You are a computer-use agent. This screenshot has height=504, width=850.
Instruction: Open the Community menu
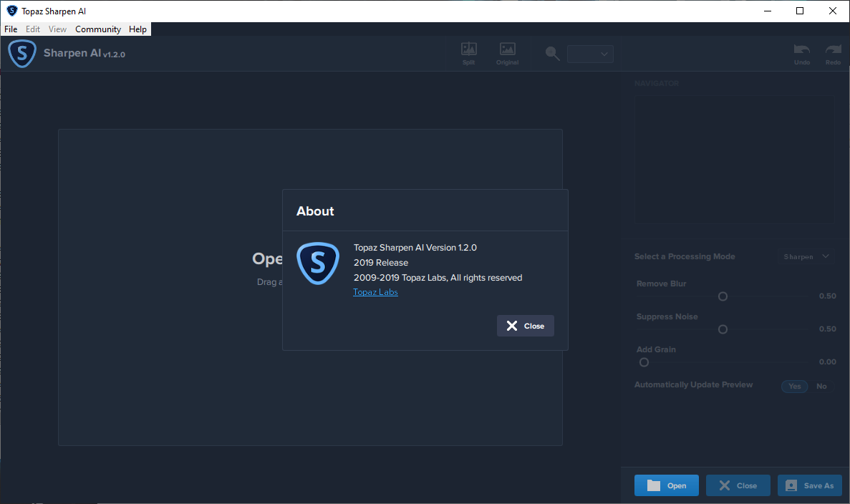98,29
